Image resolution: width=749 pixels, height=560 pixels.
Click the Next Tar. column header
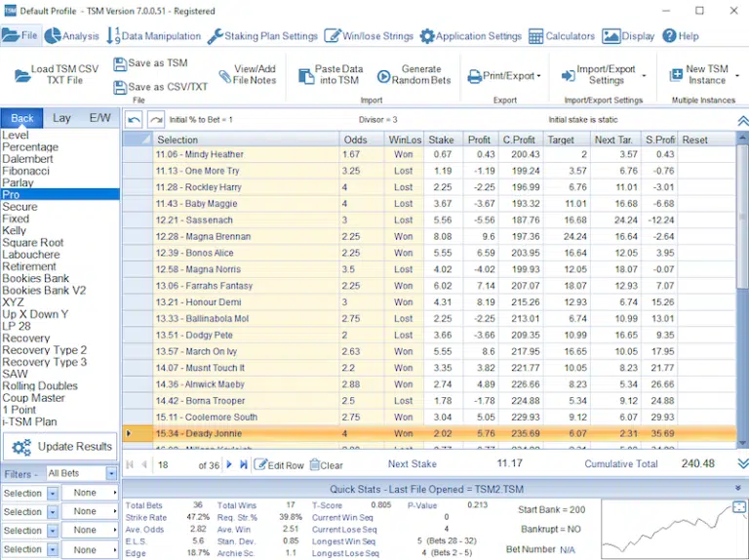(x=615, y=140)
